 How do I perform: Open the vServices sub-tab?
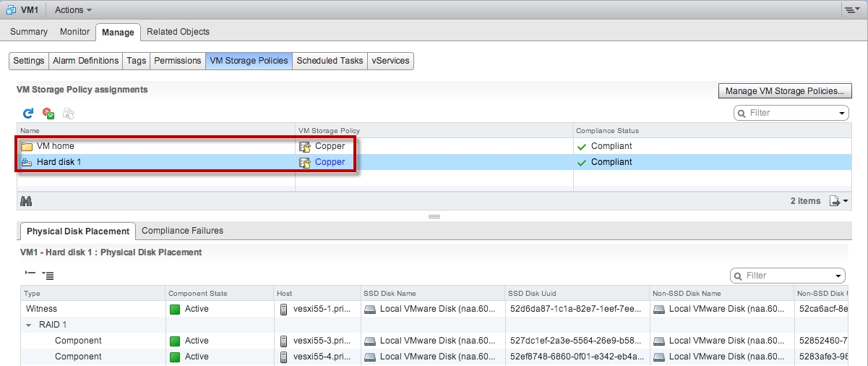coord(390,61)
